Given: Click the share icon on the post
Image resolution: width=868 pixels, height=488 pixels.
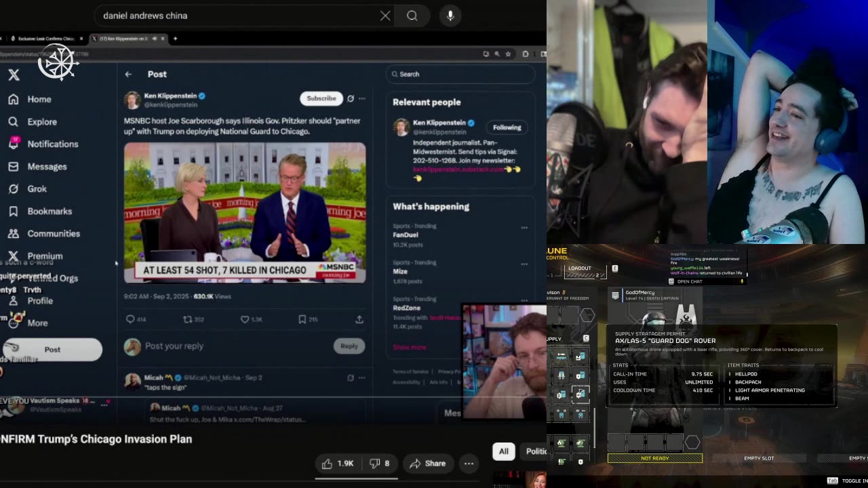Looking at the screenshot, I should pos(359,319).
